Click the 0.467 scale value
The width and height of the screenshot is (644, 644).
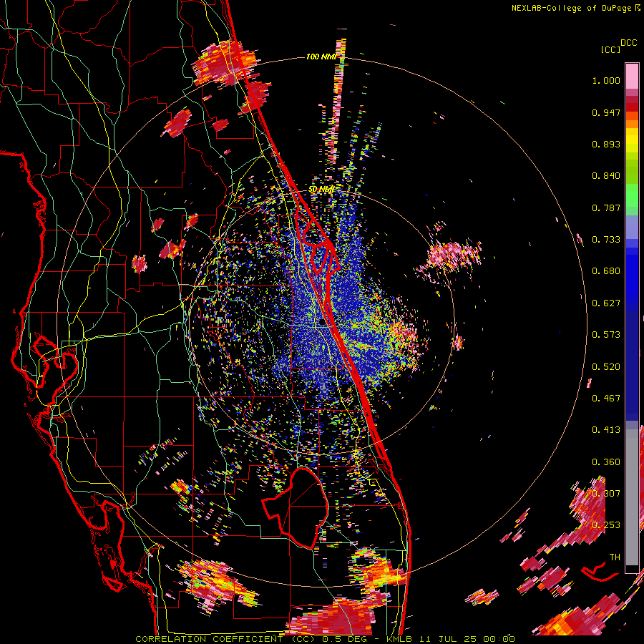point(606,399)
